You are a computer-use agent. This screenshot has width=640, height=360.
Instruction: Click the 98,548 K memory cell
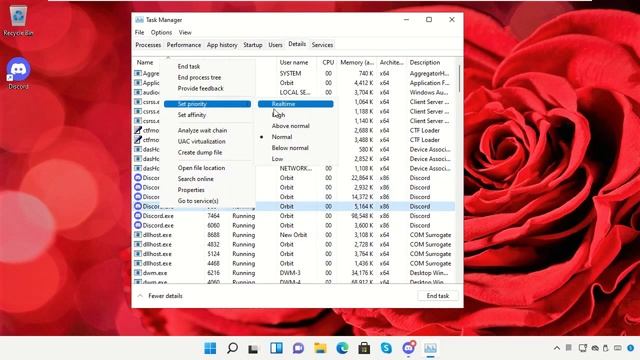(362, 216)
